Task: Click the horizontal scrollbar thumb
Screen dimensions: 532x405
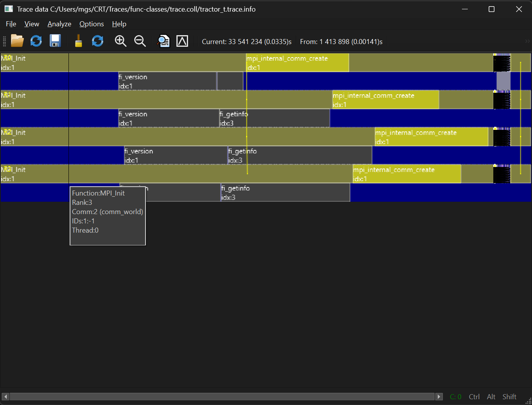Action: [222, 397]
